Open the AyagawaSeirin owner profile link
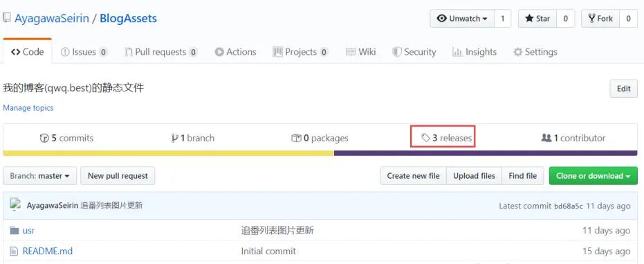 click(x=52, y=19)
